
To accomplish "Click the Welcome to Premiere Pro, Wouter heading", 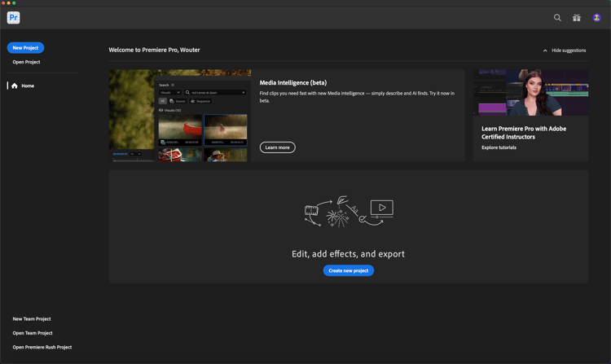I will pyautogui.click(x=154, y=50).
